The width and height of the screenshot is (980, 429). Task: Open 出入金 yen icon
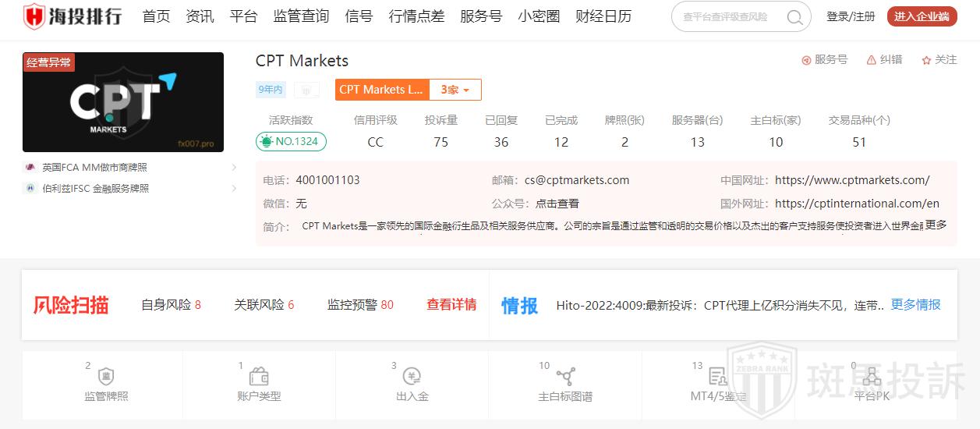point(412,377)
